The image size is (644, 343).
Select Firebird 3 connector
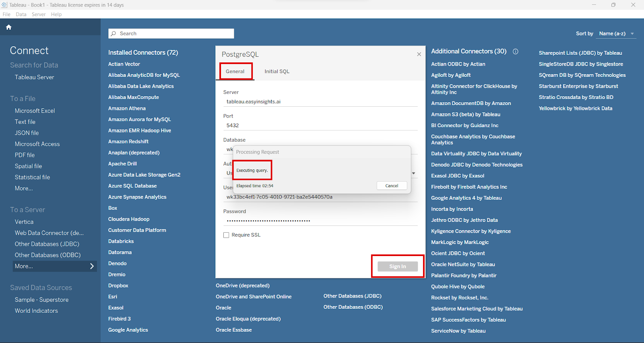tap(119, 319)
